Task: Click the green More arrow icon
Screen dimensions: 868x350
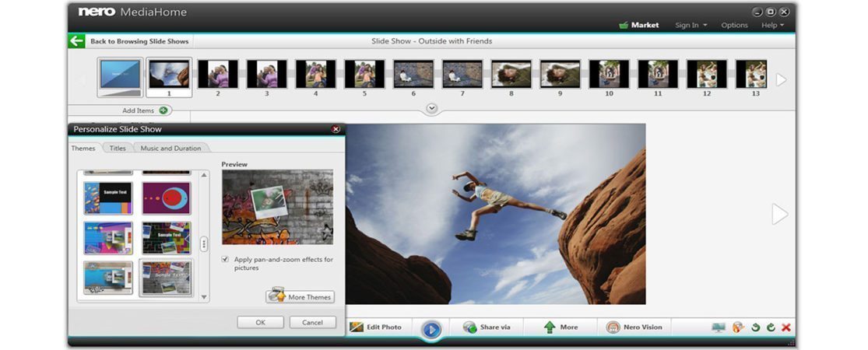Action: pos(550,327)
